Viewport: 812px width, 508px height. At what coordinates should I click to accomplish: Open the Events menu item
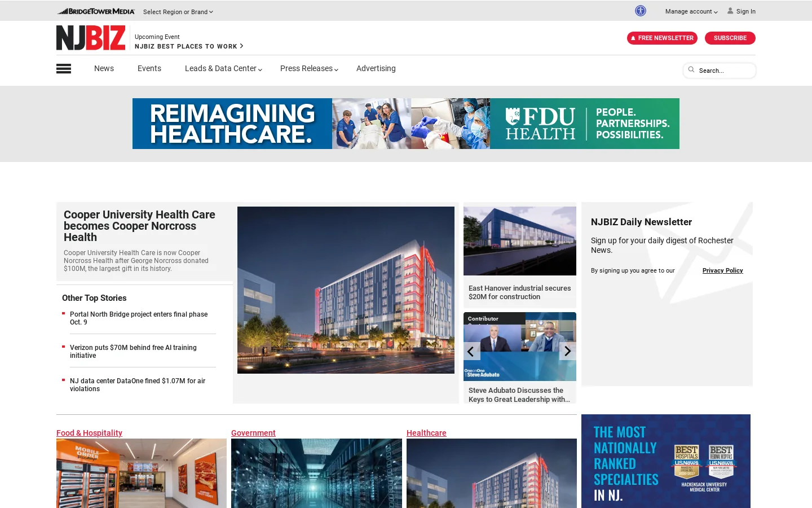tap(149, 68)
